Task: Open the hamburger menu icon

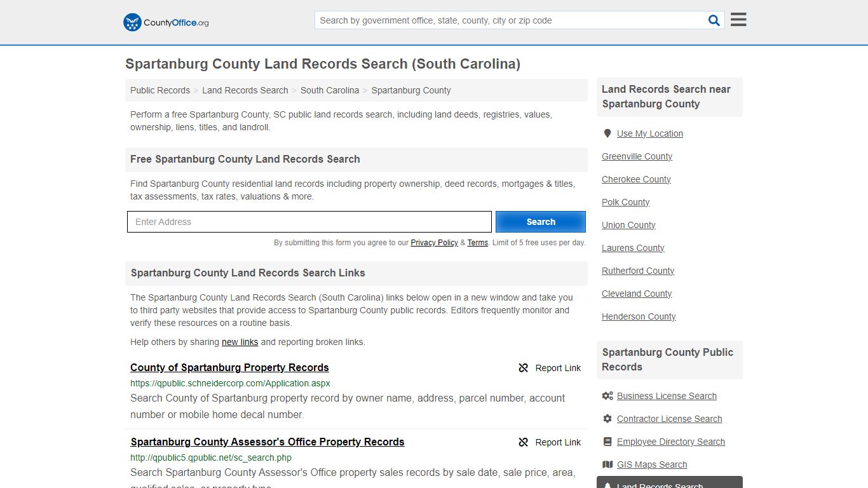Action: pos(738,20)
